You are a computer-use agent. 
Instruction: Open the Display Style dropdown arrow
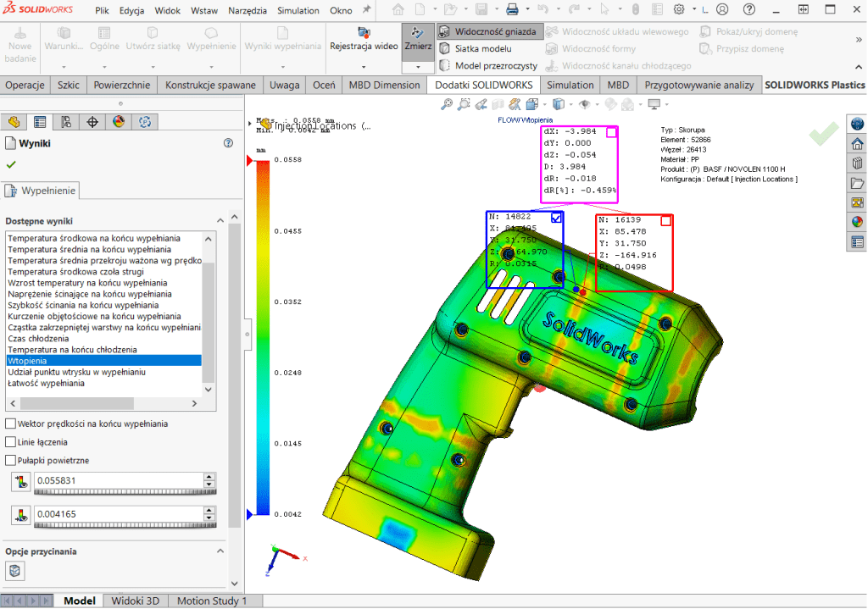tap(570, 104)
